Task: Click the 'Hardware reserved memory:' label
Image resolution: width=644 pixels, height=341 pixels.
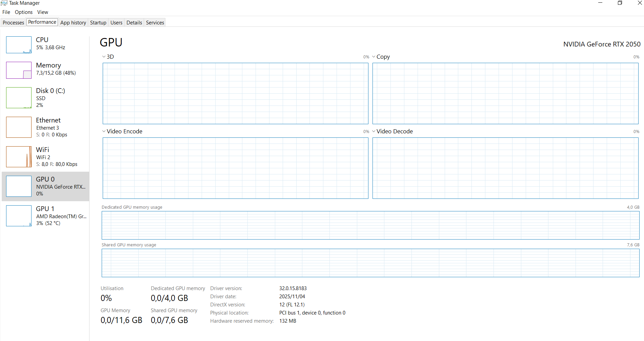Action: tap(242, 321)
